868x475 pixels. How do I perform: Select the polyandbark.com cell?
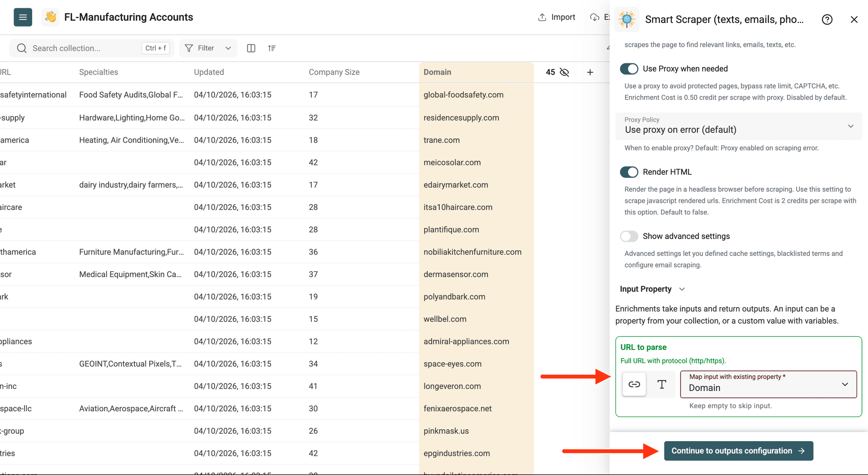click(476, 297)
